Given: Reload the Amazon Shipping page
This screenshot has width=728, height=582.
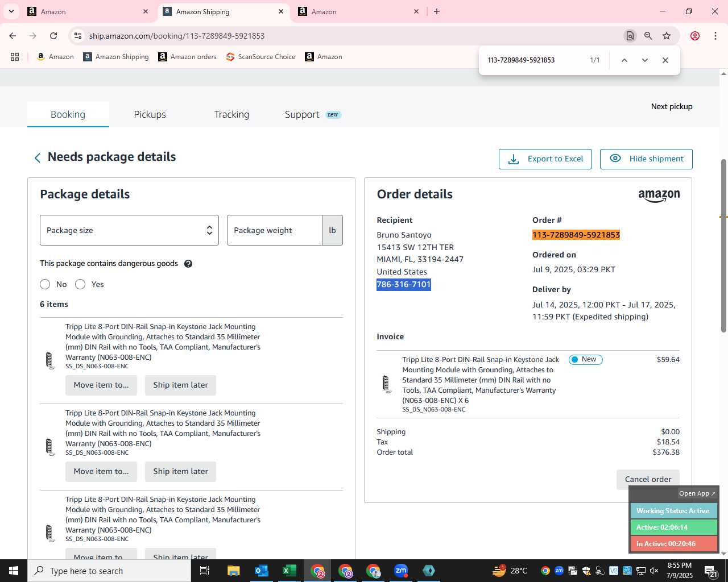Looking at the screenshot, I should pyautogui.click(x=53, y=36).
